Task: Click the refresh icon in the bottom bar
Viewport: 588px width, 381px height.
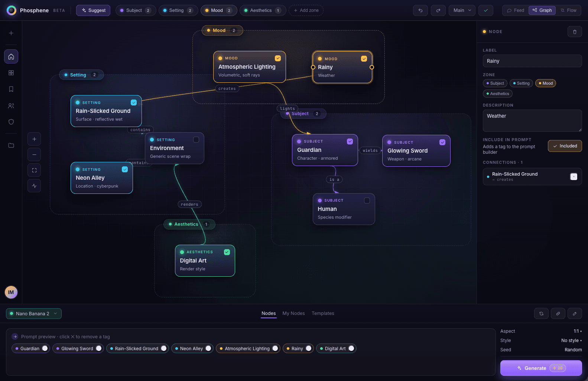Action: click(x=541, y=313)
